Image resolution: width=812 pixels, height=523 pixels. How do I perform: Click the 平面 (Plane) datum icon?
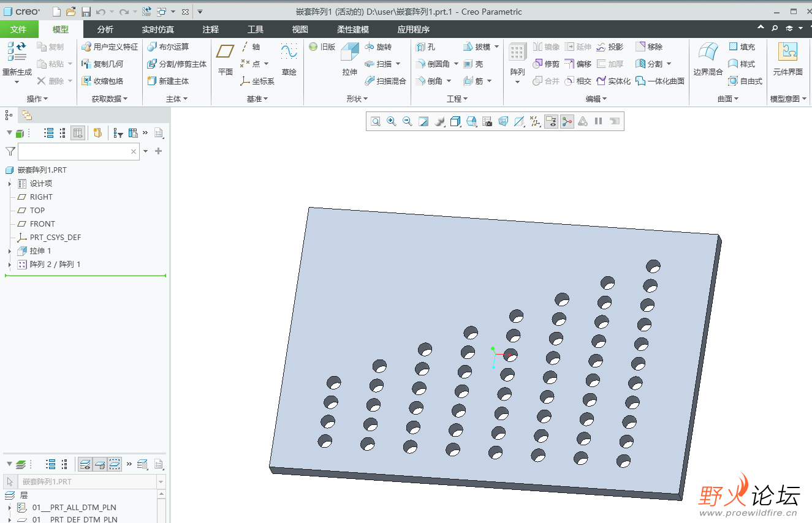pos(226,51)
